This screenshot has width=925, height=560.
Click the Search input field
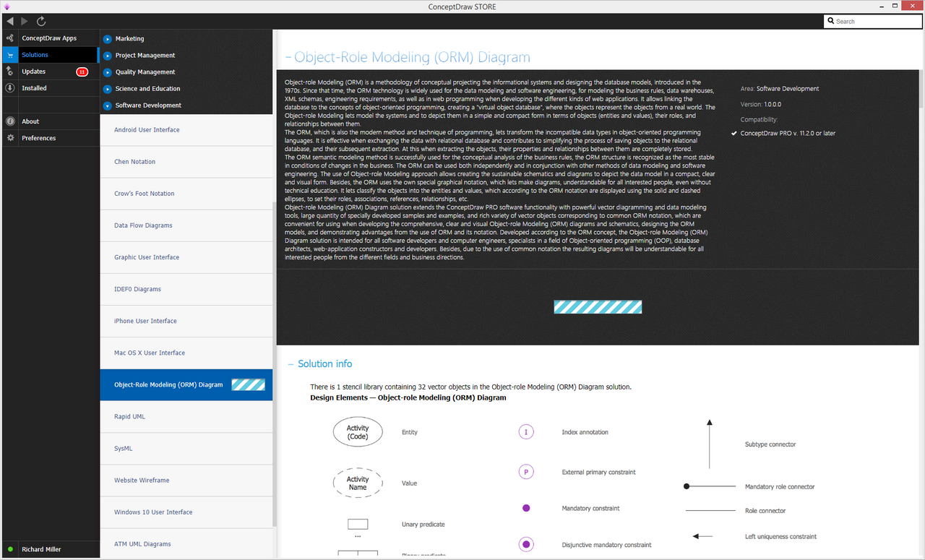pos(872,22)
